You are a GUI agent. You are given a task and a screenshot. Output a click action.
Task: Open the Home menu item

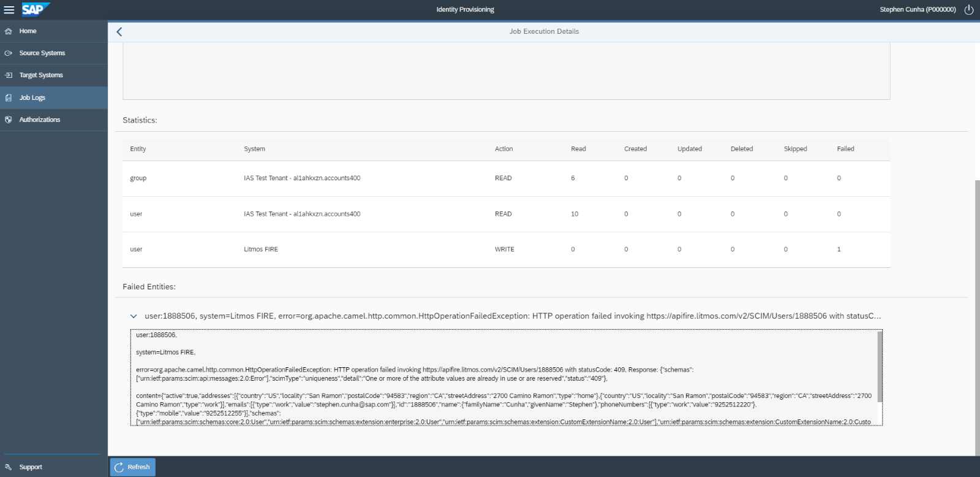tap(54, 31)
